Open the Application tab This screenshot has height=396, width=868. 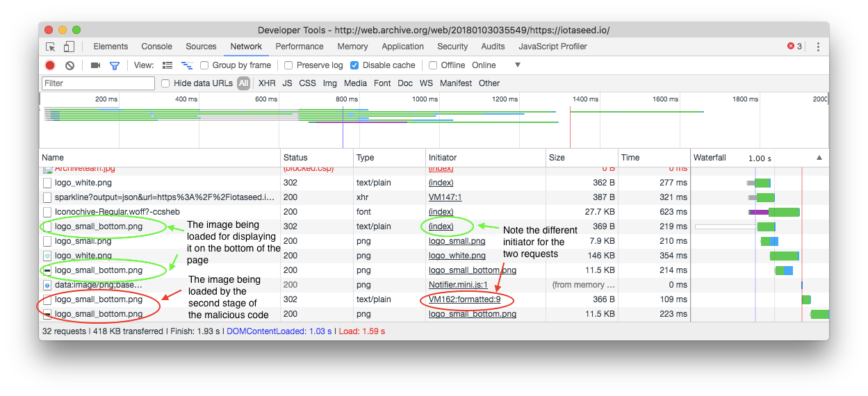402,47
